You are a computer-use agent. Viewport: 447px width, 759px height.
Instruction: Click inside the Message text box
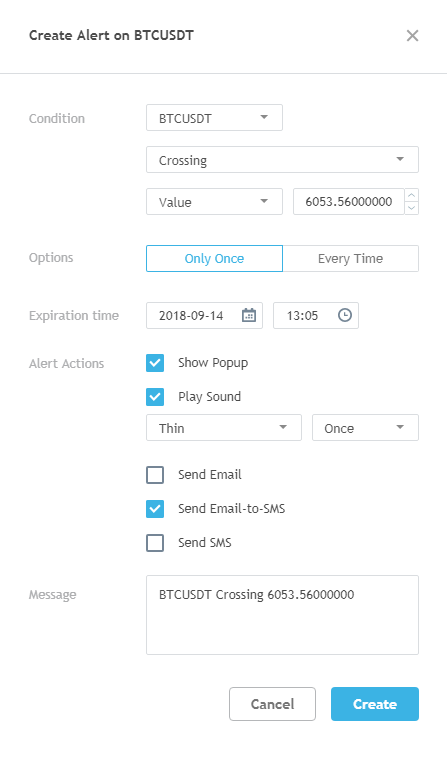[282, 615]
